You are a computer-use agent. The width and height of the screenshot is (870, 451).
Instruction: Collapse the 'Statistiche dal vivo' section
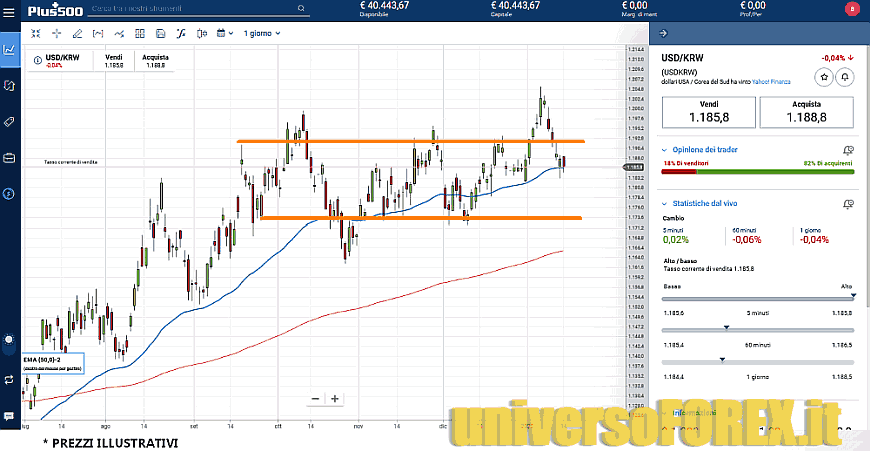(x=665, y=203)
